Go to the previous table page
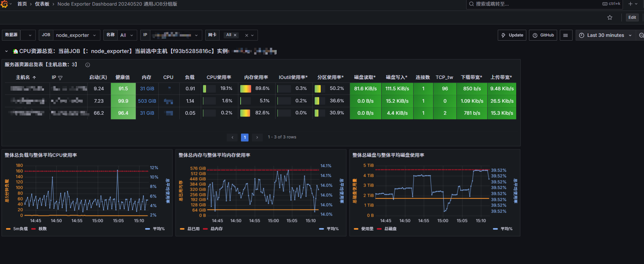The height and width of the screenshot is (264, 644). coord(232,137)
